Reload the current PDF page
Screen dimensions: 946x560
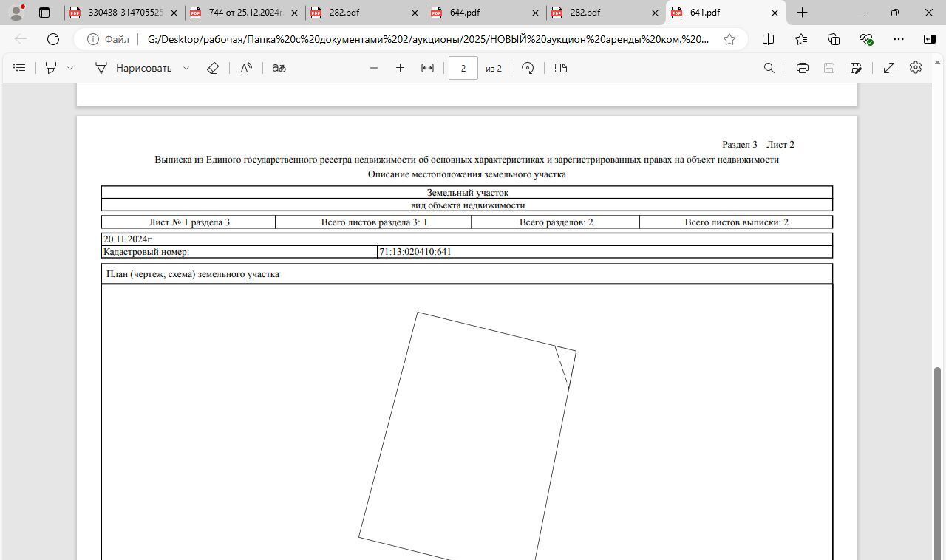53,39
